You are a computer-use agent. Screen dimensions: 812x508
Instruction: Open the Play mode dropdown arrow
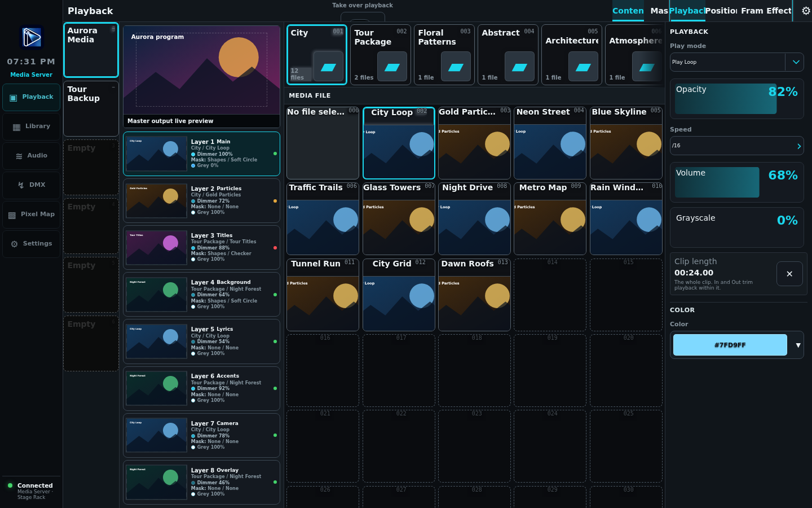(x=795, y=62)
